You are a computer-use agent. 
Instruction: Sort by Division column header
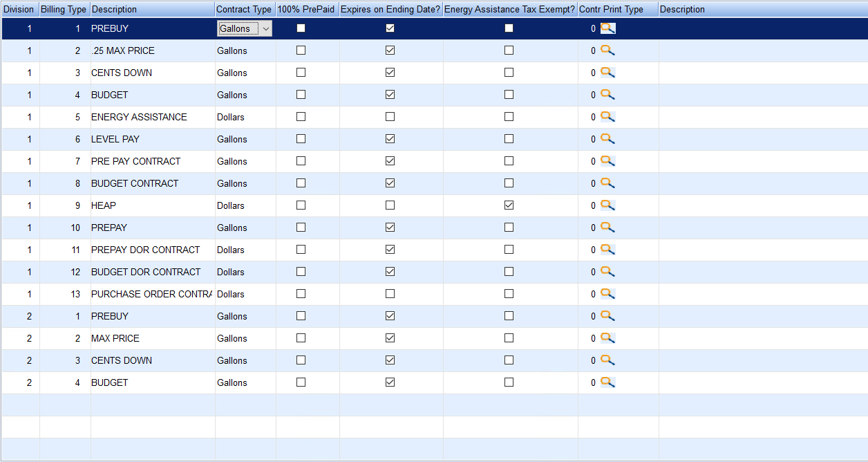[x=19, y=9]
